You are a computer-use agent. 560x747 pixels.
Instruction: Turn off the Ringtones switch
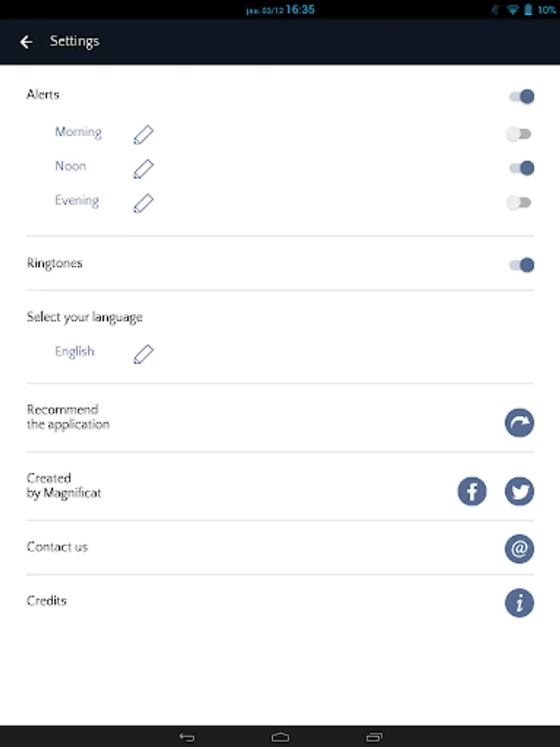tap(521, 265)
